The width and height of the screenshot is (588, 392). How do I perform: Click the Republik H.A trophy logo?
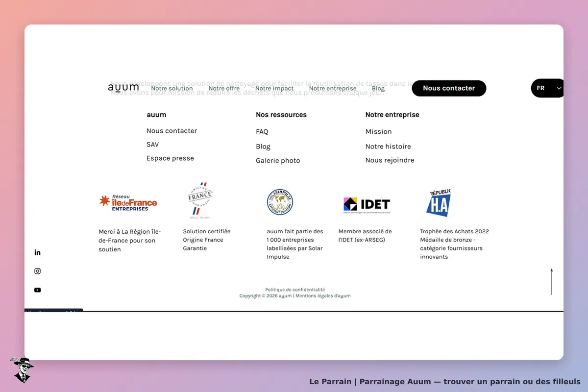[x=438, y=203]
